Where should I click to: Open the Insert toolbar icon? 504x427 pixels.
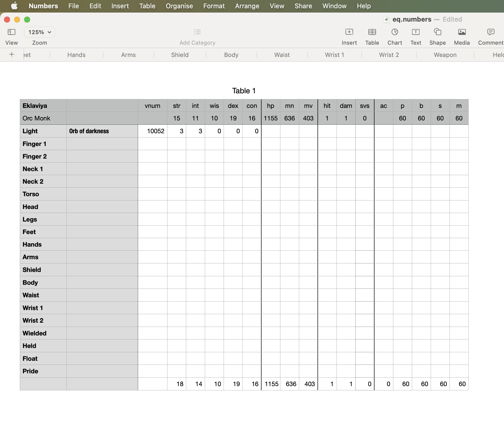349,32
